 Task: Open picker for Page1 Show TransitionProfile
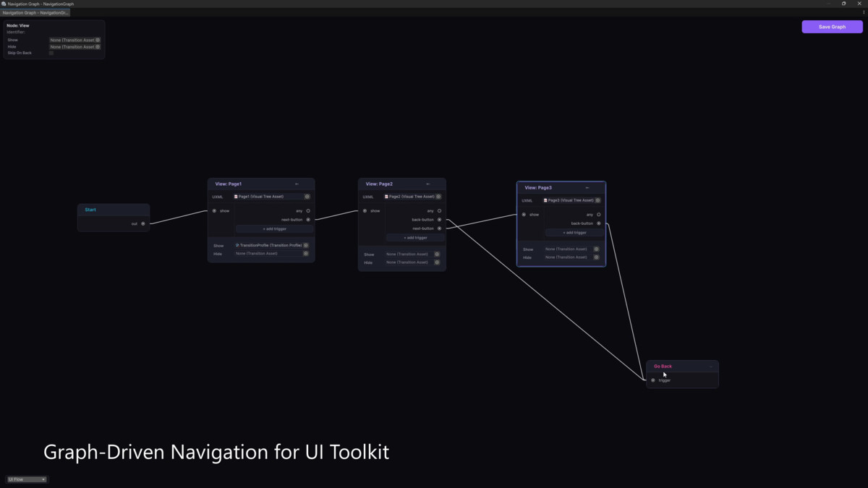click(x=306, y=245)
